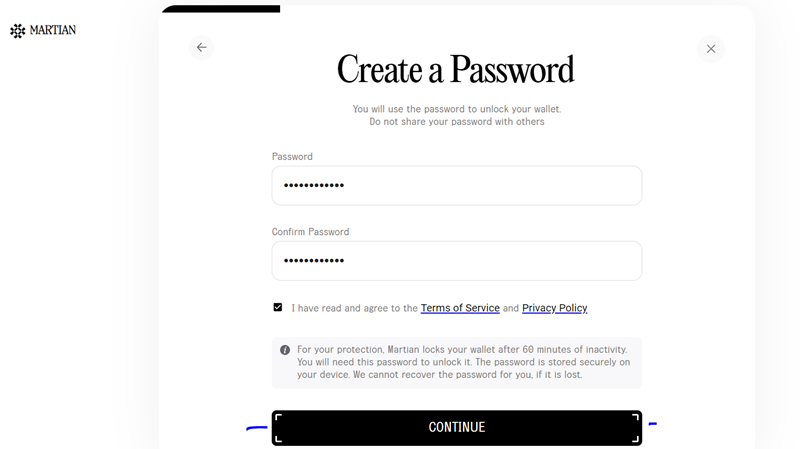Viewport: 811px width, 449px height.
Task: Click the black progress bar at the top
Action: tap(221, 9)
